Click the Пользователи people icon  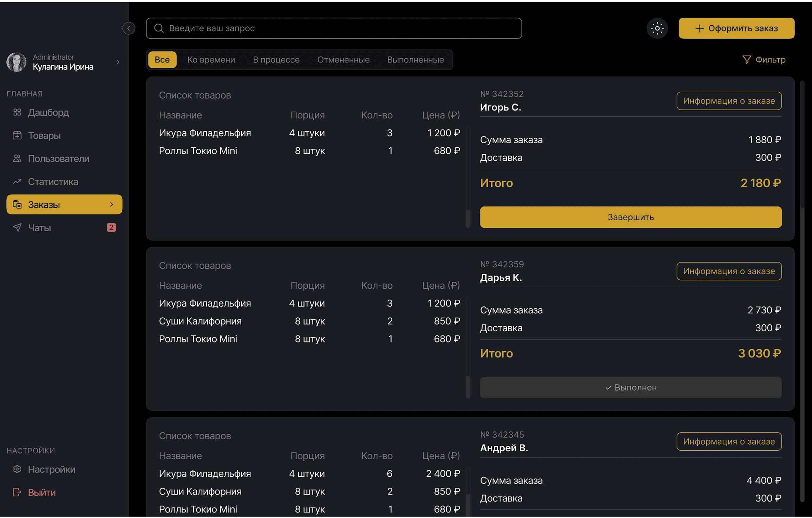pos(17,158)
